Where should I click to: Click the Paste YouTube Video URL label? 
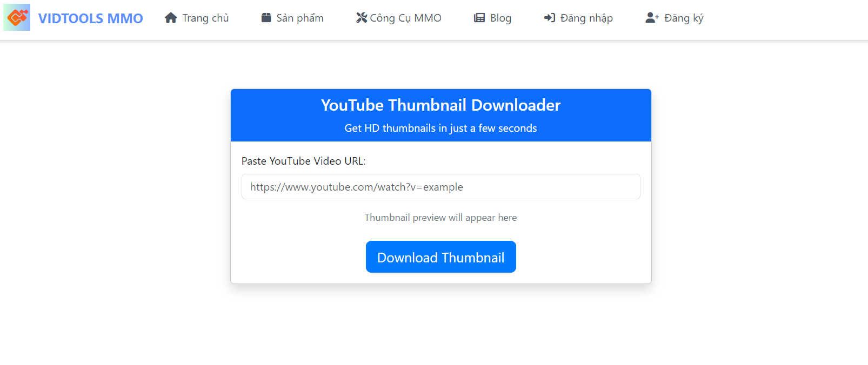[x=304, y=161]
